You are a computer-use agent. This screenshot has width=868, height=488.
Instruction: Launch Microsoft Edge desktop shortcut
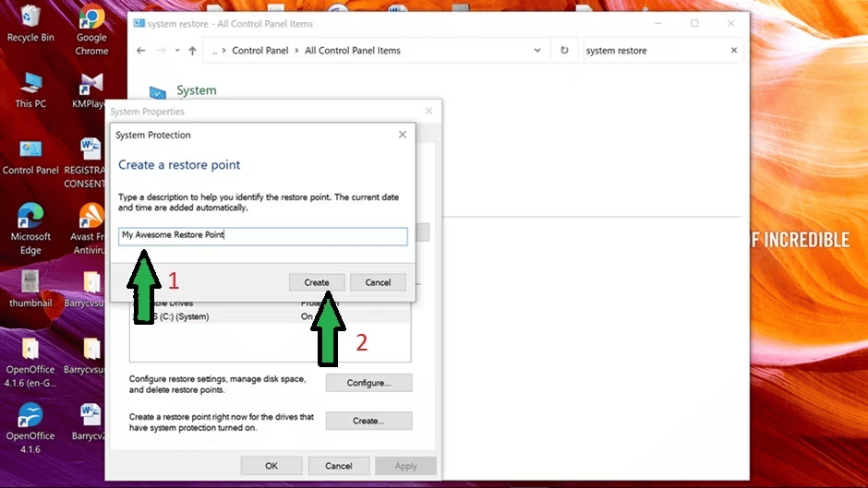tap(30, 229)
